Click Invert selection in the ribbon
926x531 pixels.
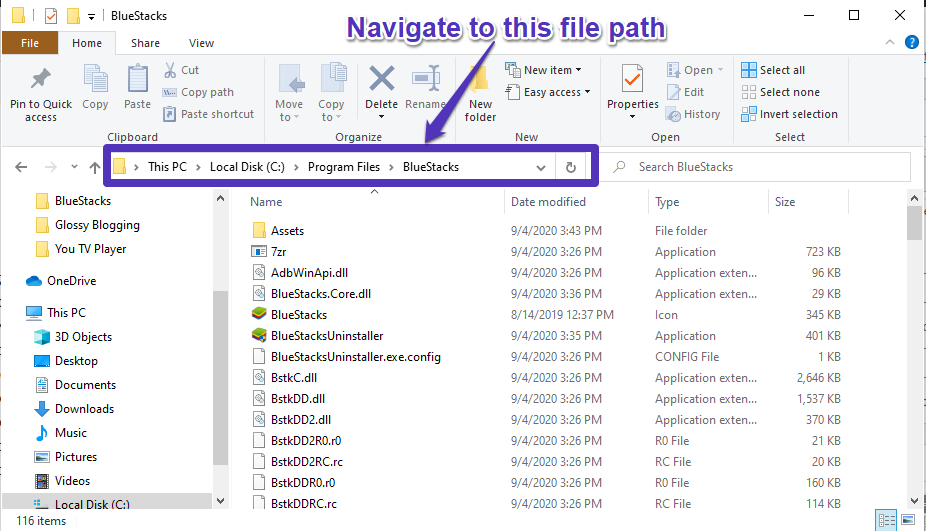point(790,114)
